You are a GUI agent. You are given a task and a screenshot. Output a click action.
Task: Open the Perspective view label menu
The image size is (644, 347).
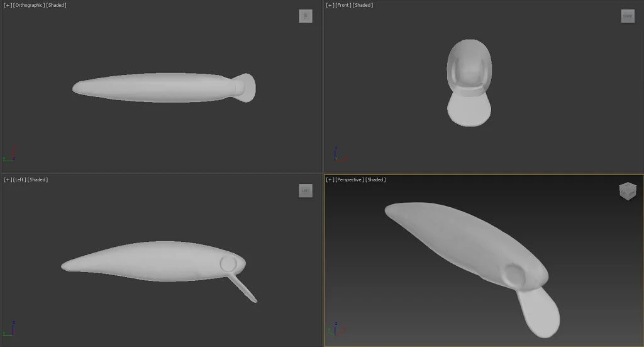tap(349, 180)
